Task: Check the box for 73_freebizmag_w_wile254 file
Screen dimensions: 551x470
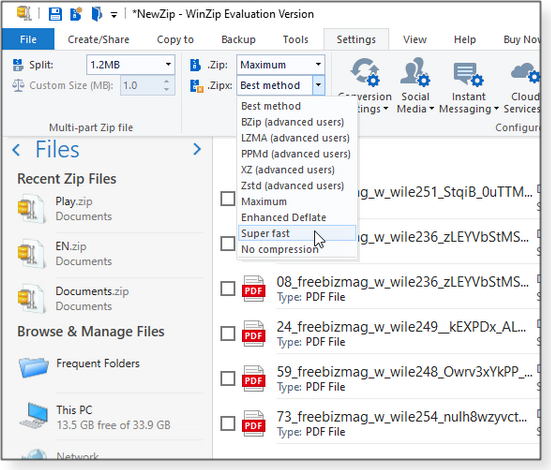Action: [x=228, y=424]
